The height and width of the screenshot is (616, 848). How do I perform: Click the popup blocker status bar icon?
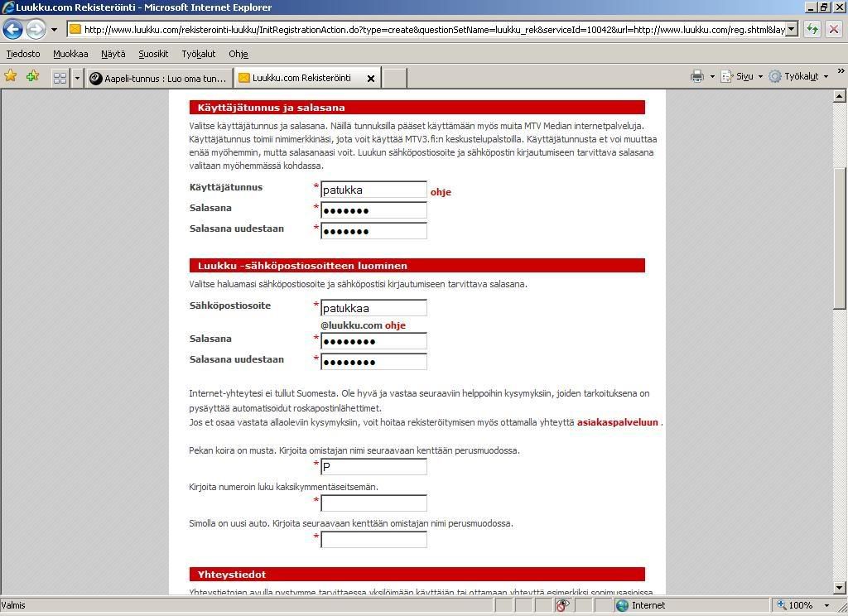tap(562, 605)
